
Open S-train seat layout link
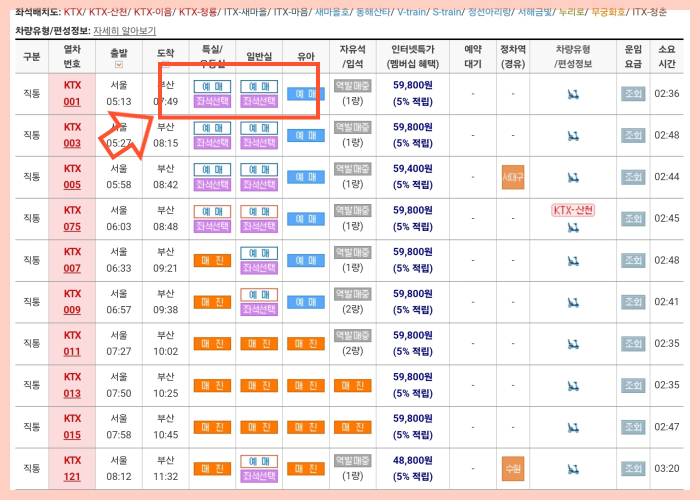(446, 12)
